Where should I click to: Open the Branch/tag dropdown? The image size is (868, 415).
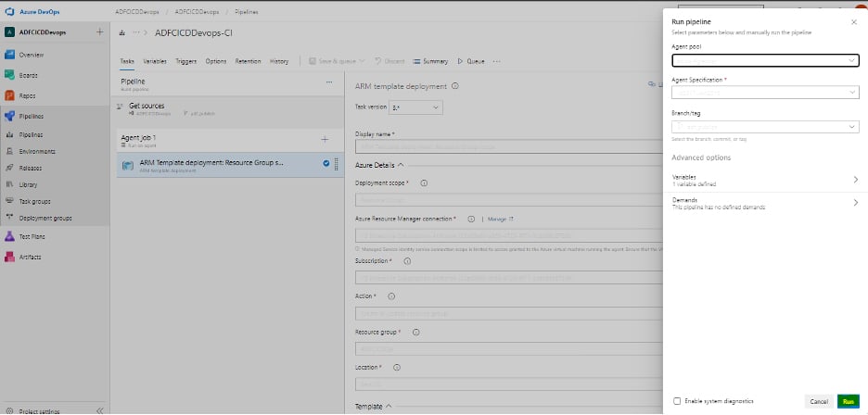click(765, 127)
